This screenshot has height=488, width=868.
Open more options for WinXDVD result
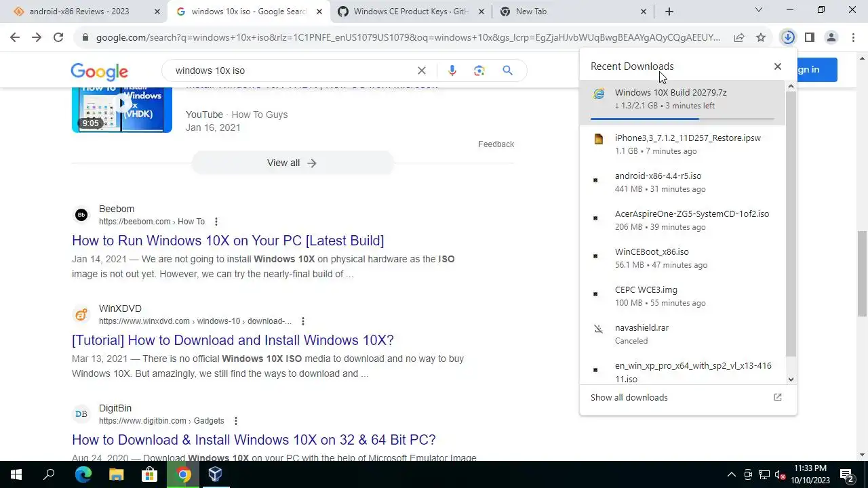tap(303, 321)
